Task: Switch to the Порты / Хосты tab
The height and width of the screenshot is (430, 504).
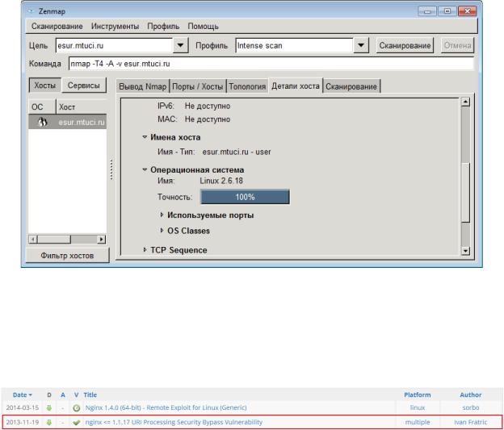Action: point(197,86)
